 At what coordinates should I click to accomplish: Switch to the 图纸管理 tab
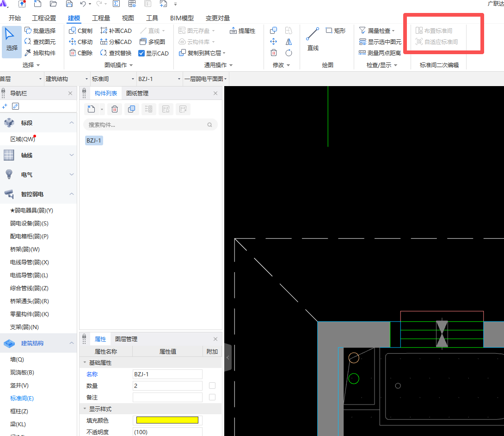[x=137, y=93]
